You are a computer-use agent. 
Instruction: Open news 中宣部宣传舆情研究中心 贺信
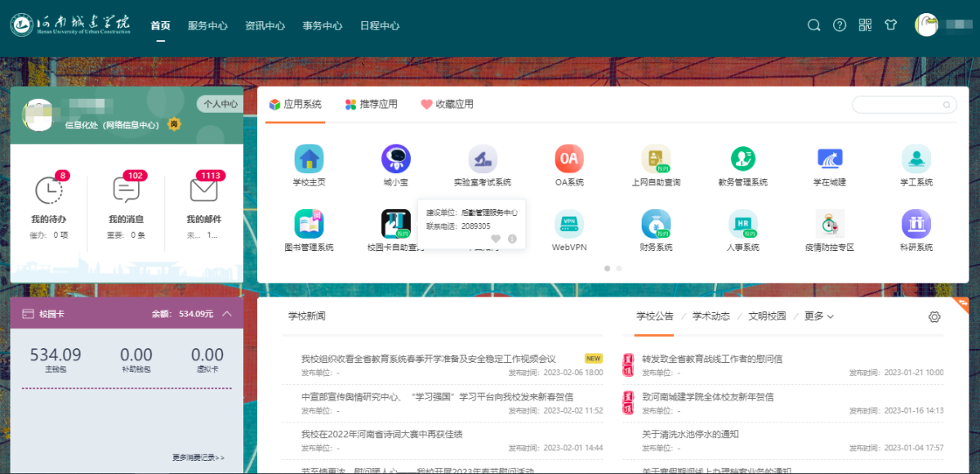point(437,397)
